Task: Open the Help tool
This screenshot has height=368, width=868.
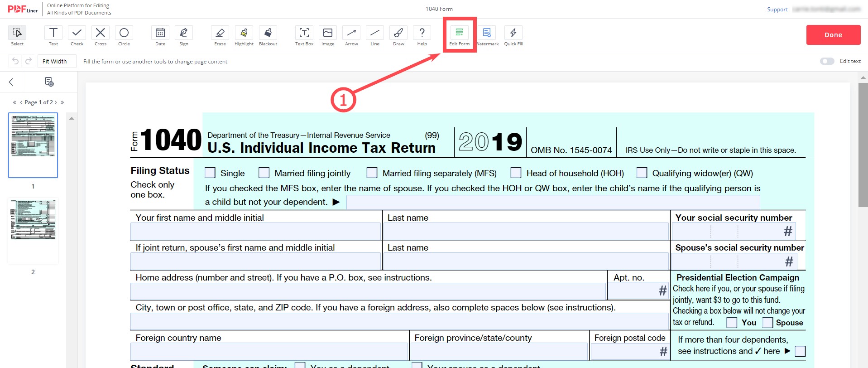Action: [x=422, y=36]
